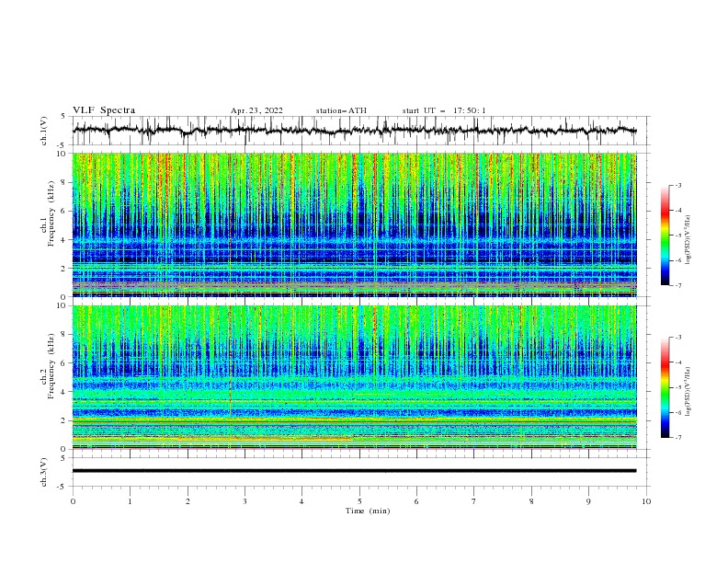Click the "-7" value on ch.2 colorbar
Image resolution: width=728 pixels, height=563 pixels.
[678, 438]
